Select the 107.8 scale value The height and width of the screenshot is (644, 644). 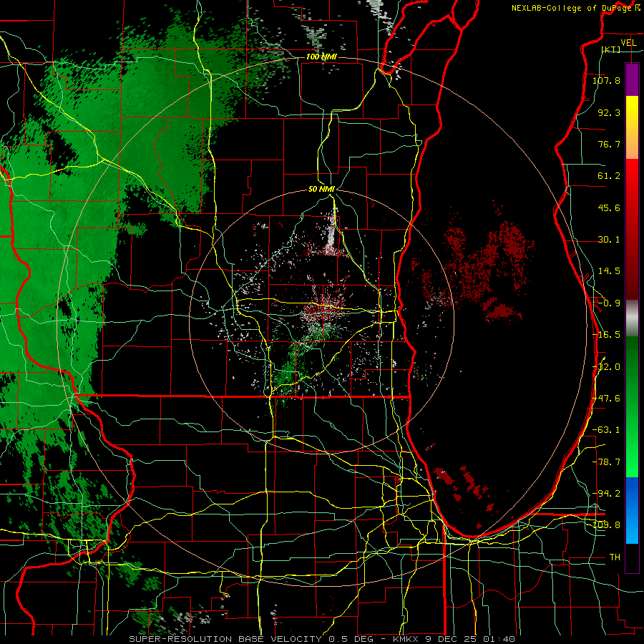point(606,80)
